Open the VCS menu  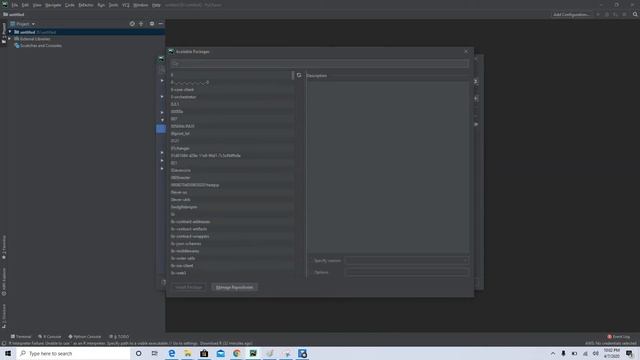126,5
